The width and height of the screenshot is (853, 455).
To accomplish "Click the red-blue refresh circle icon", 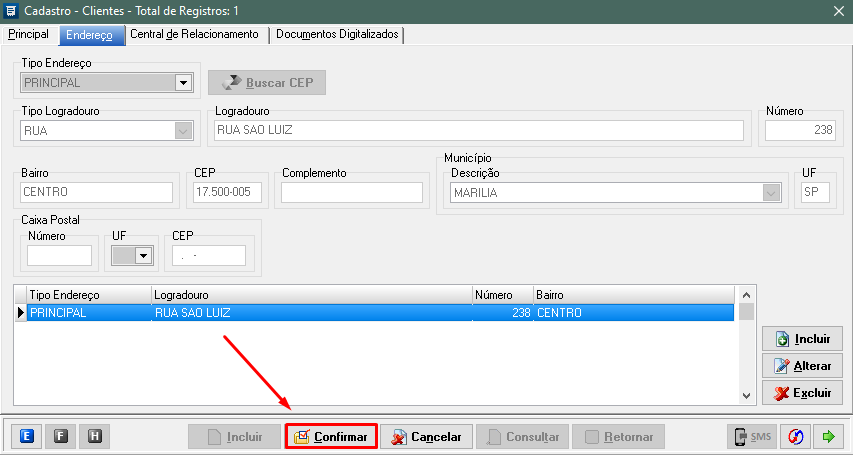I will (794, 436).
